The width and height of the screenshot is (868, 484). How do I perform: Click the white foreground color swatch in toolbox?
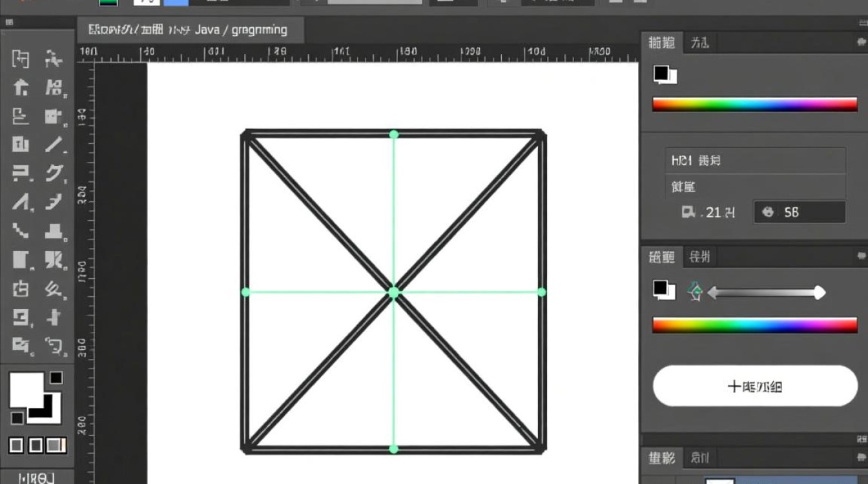25,389
